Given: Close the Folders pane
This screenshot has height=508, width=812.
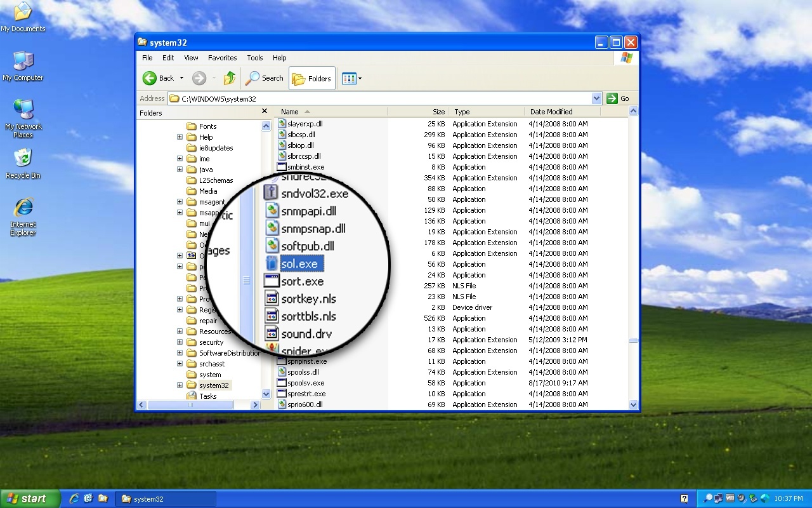Looking at the screenshot, I should [265, 111].
